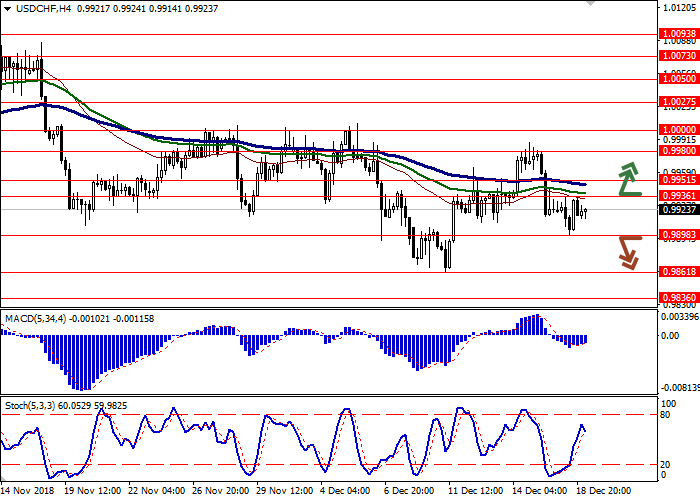Click the green upward arrow marker
Image resolution: width=700 pixels, height=500 pixels.
click(628, 178)
